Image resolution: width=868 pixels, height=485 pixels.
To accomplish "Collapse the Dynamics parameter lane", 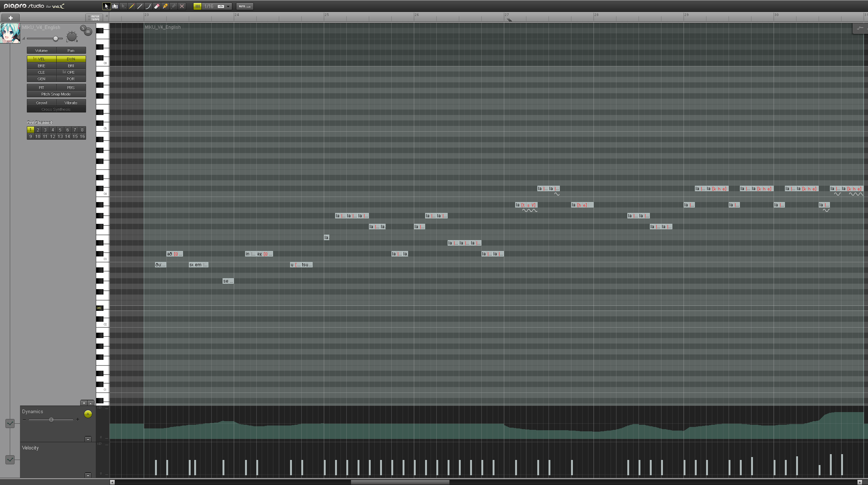I will (x=88, y=439).
